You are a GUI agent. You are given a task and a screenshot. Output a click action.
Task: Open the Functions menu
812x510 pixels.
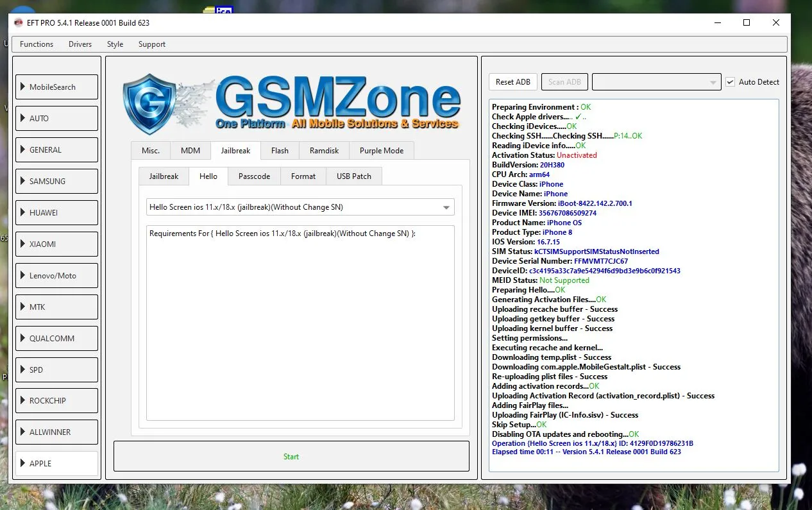click(x=37, y=44)
